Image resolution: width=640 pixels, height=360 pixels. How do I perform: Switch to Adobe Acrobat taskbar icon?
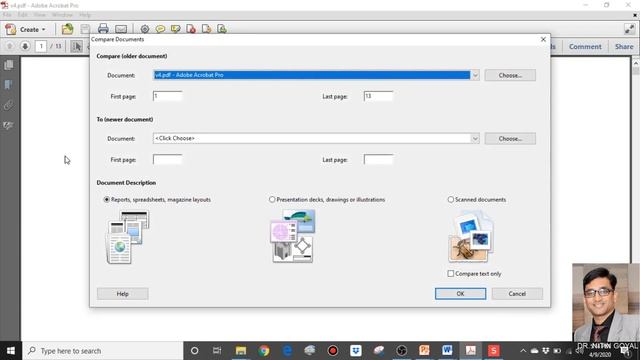pyautogui.click(x=471, y=351)
